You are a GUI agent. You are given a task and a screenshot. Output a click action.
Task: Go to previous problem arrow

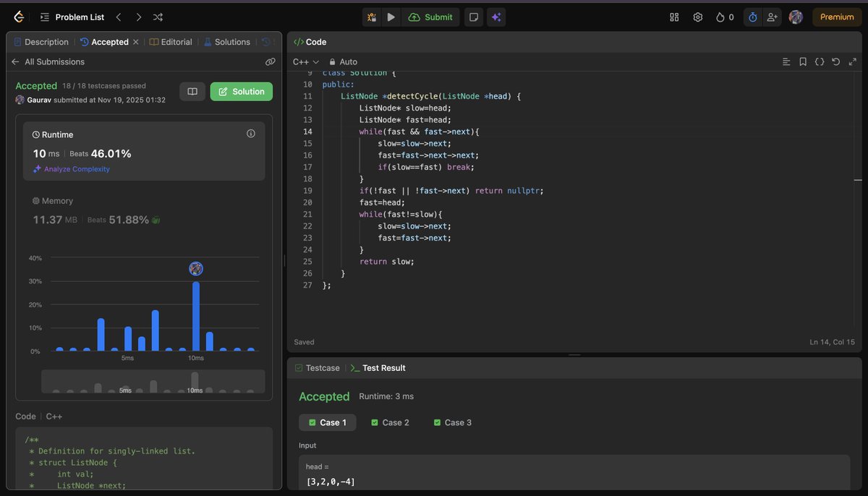[x=119, y=17]
